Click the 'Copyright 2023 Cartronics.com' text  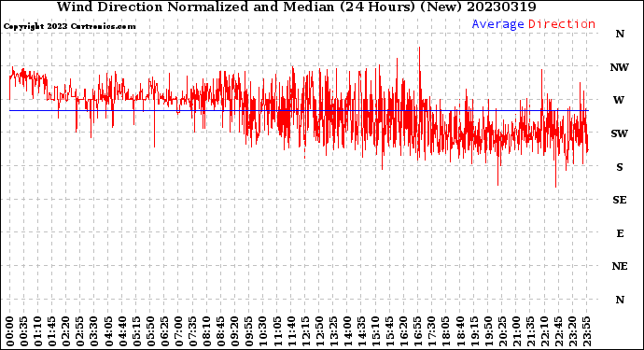point(69,26)
